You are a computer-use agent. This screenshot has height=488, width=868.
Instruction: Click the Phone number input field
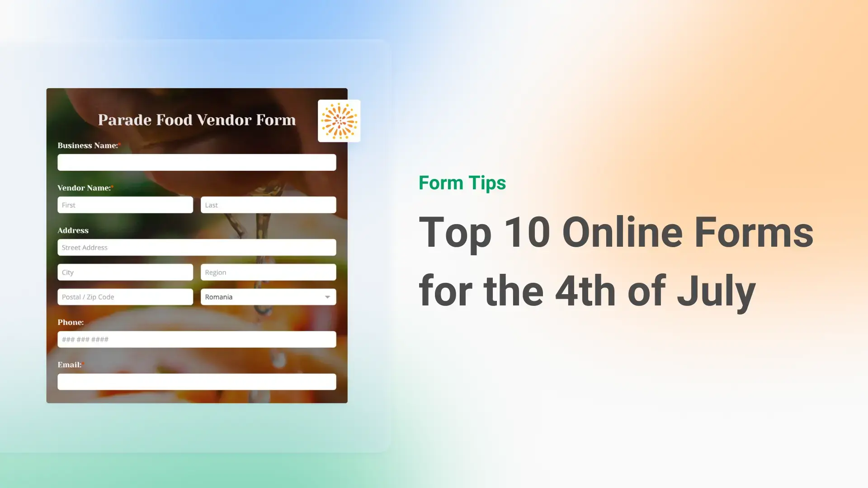click(197, 339)
